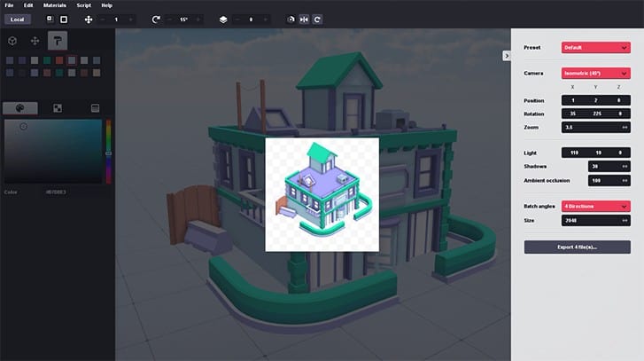644x361 pixels.
Task: Open the color palette tab
Action: click(x=20, y=108)
